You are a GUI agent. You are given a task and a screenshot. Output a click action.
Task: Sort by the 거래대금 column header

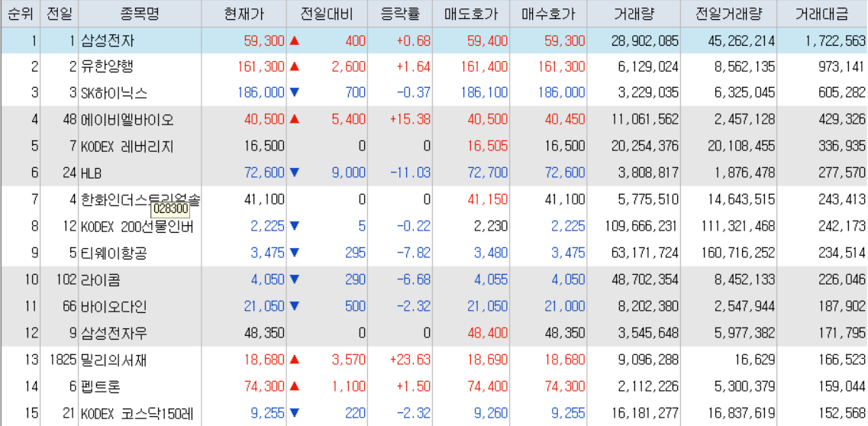point(823,14)
